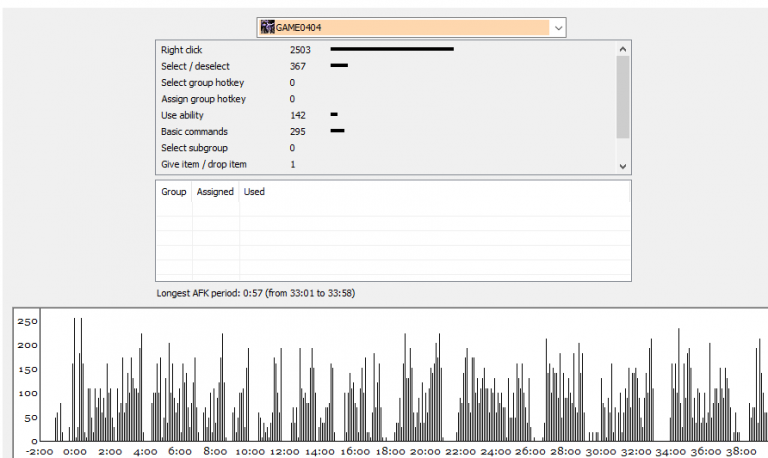Click the Right click count bar
The height and width of the screenshot is (458, 768).
point(392,49)
